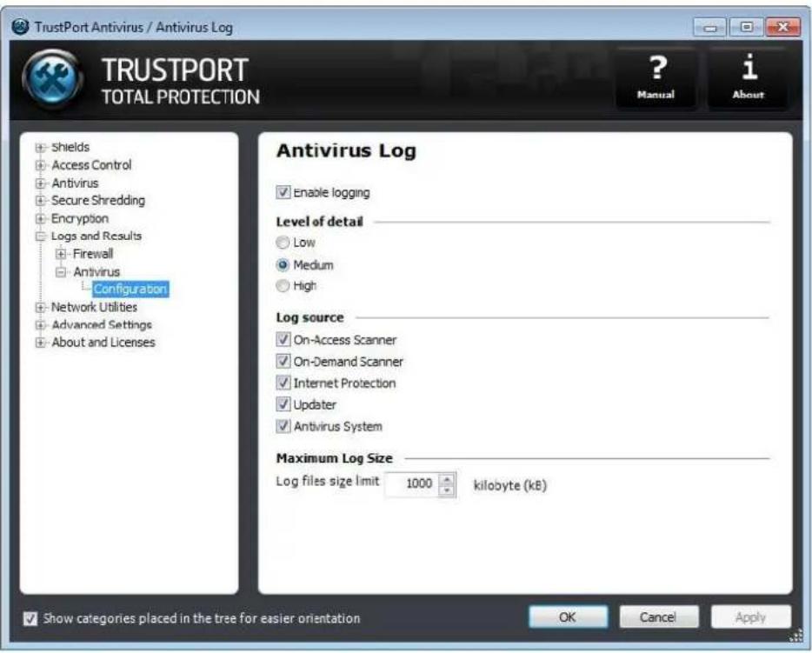Click the TrustPort wrench logo icon

tap(53, 79)
